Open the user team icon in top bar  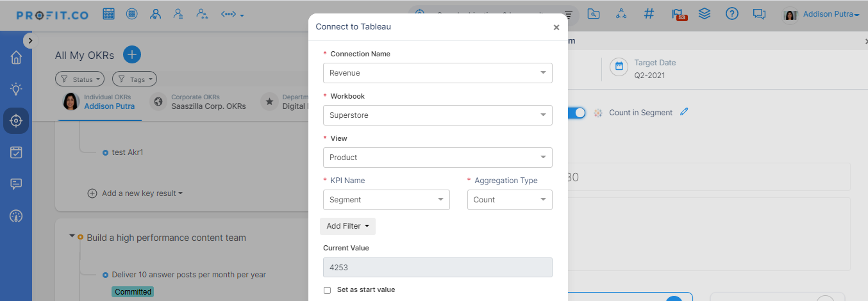202,14
